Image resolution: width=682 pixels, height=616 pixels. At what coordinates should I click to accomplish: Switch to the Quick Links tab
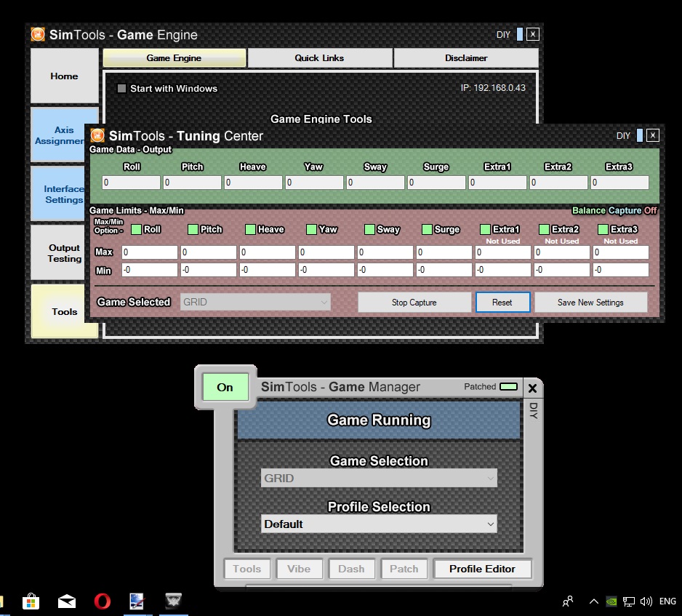(320, 58)
